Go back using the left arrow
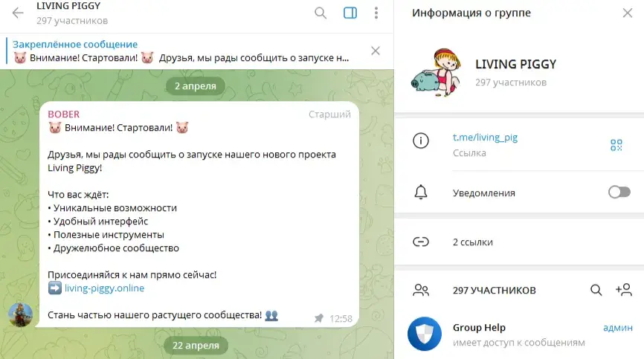The width and height of the screenshot is (644, 359). tap(18, 13)
